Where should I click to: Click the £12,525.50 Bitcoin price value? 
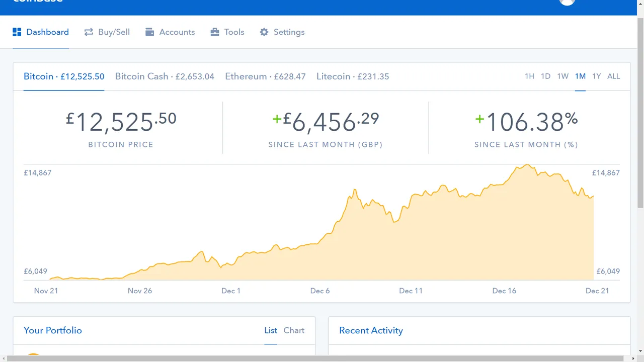pyautogui.click(x=121, y=122)
